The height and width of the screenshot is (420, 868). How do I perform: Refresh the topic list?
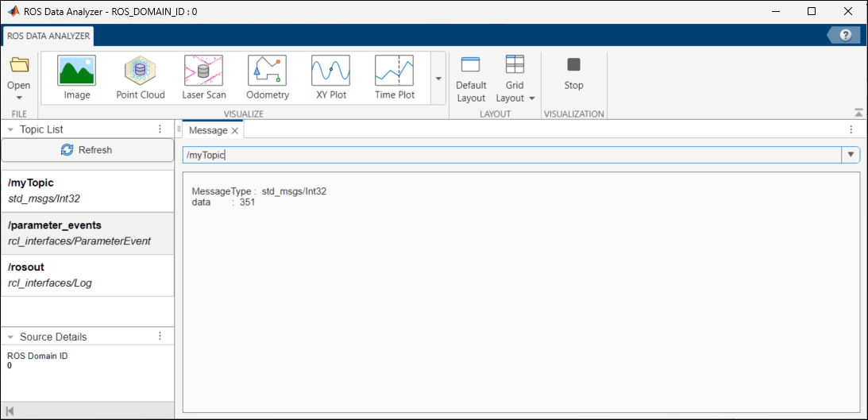(x=87, y=150)
